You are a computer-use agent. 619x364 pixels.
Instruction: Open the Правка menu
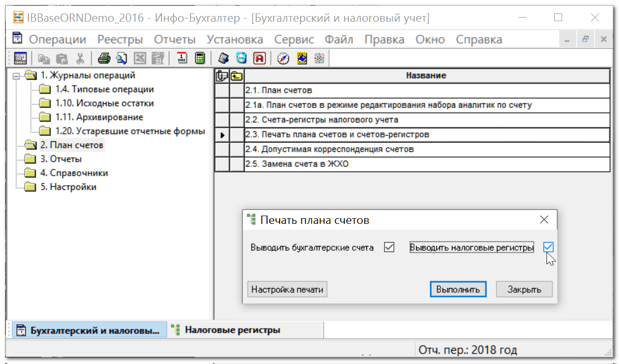[385, 39]
